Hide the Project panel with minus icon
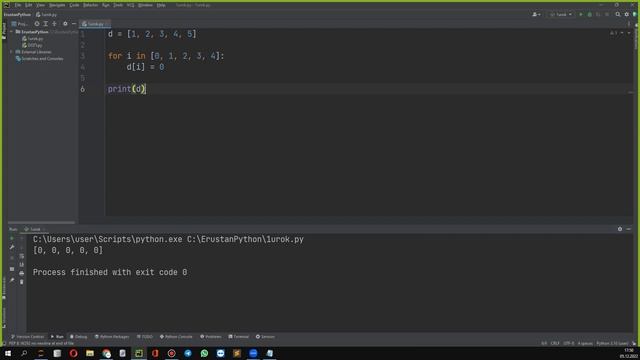Screen dimensions: 640x360 (x=74, y=24)
